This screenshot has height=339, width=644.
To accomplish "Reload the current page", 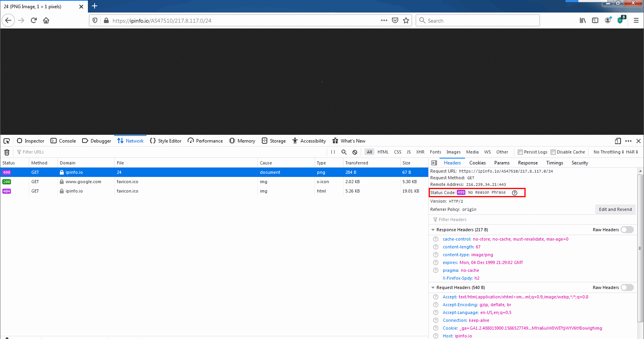I will (34, 21).
